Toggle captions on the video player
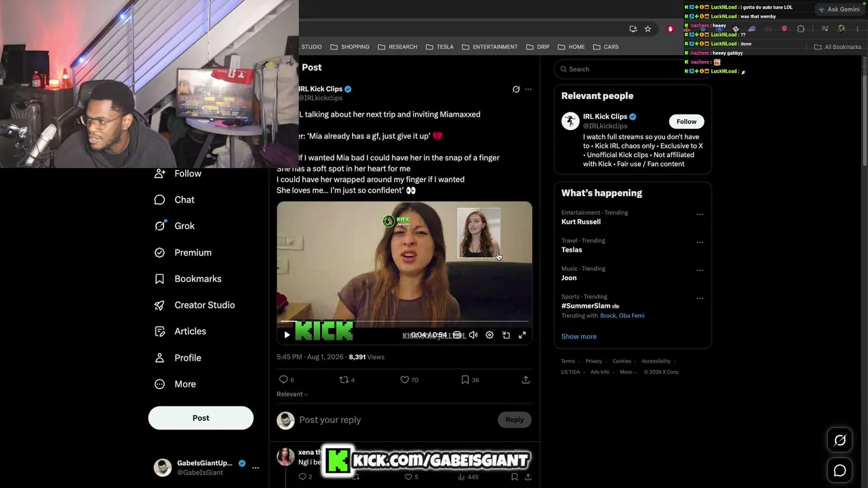The width and height of the screenshot is (868, 488). click(457, 335)
